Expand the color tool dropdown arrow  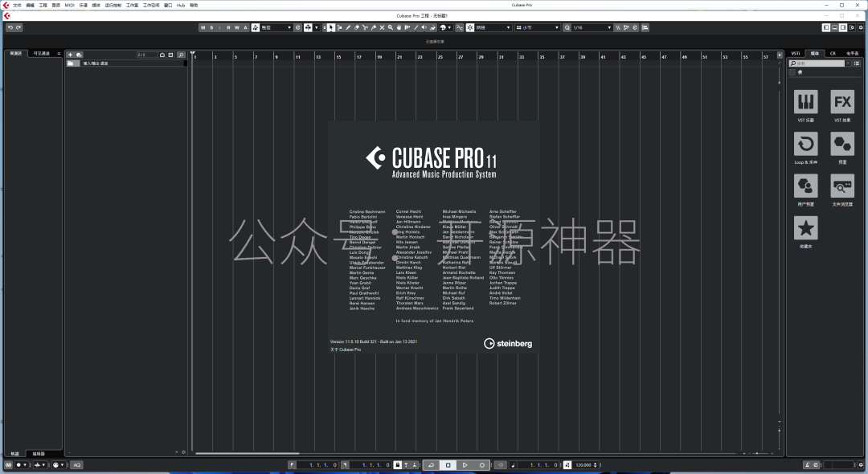(x=449, y=27)
